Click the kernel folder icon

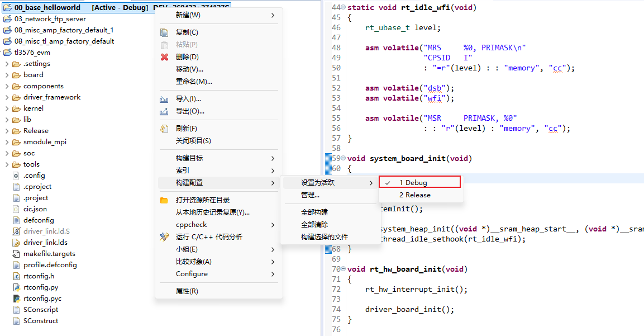tap(16, 108)
